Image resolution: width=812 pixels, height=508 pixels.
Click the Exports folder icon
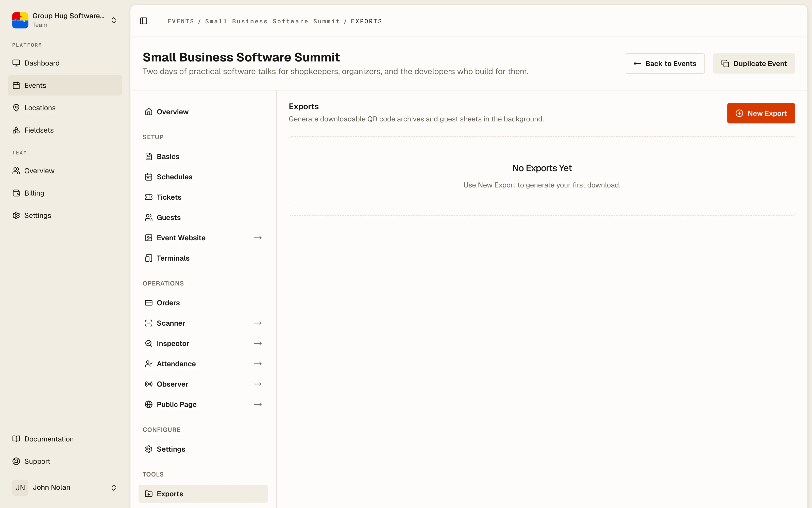point(149,494)
